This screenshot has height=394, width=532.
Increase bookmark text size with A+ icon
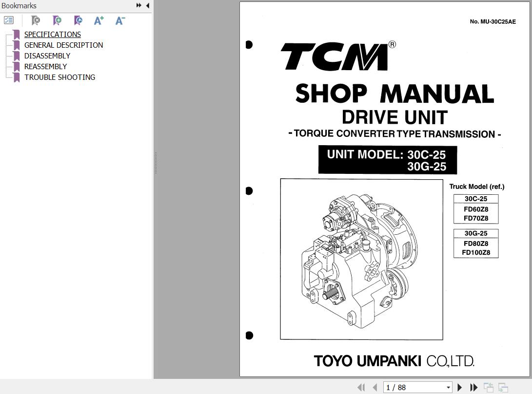tap(99, 20)
